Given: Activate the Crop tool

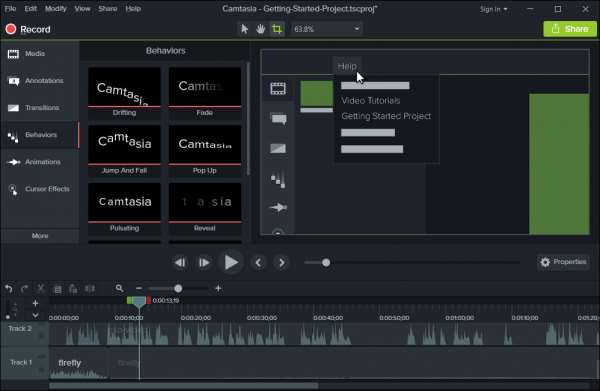Looking at the screenshot, I should tap(277, 29).
